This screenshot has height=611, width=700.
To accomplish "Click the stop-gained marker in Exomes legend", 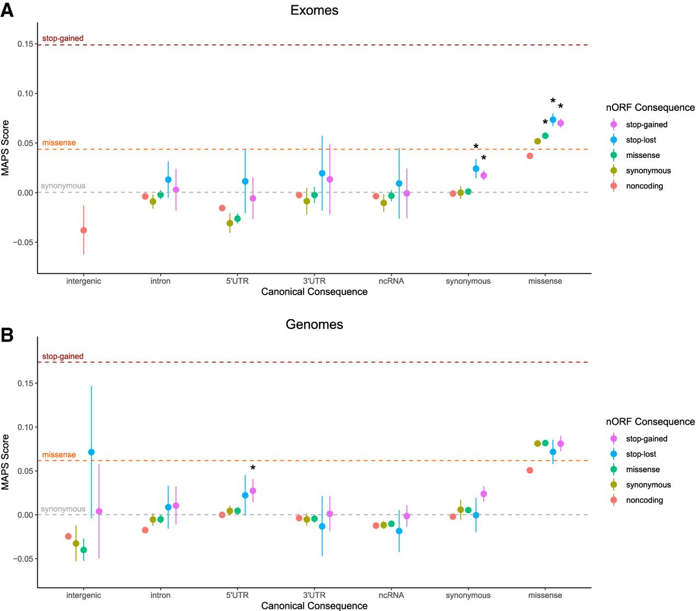I will click(x=614, y=125).
